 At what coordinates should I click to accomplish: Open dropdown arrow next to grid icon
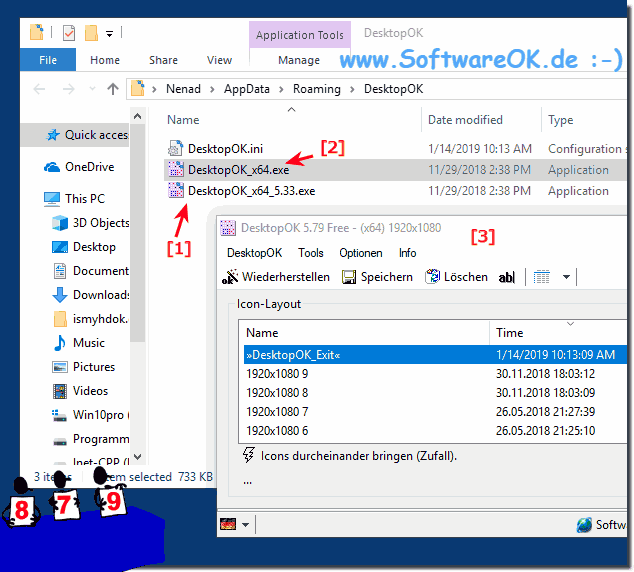tap(566, 277)
